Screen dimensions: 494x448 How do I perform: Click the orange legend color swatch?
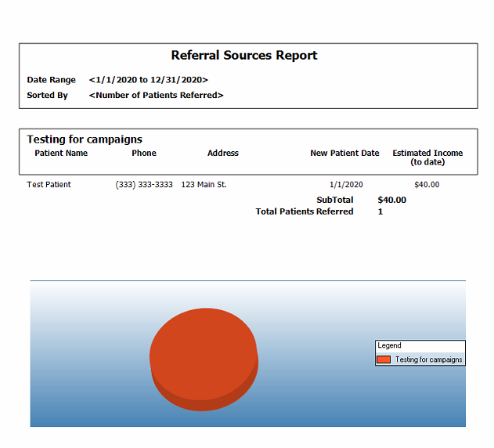pos(384,359)
